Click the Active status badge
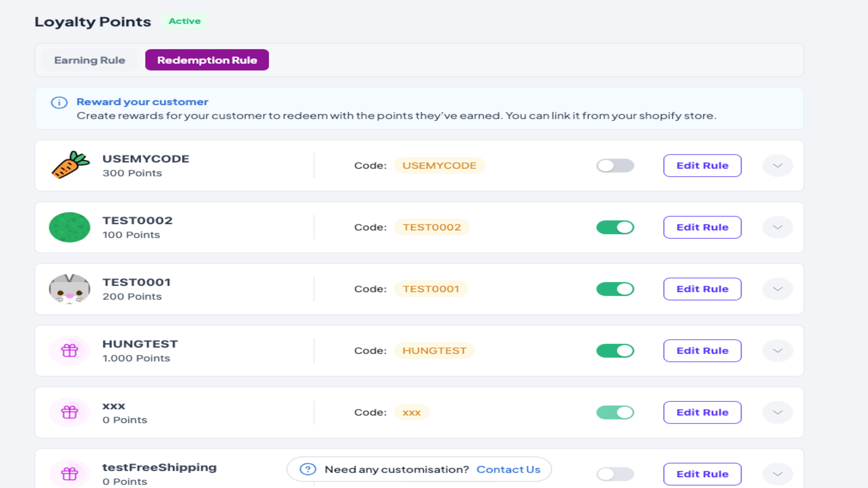868x488 pixels. pyautogui.click(x=184, y=21)
